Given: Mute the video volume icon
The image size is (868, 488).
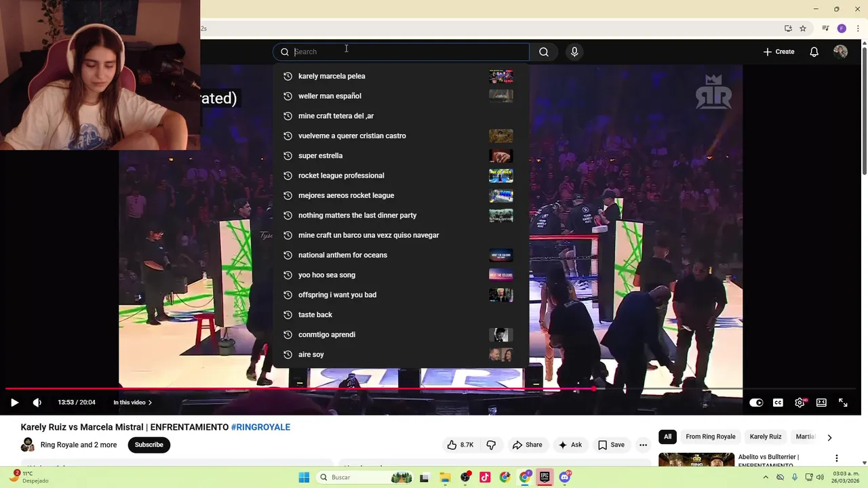Looking at the screenshot, I should tap(37, 403).
